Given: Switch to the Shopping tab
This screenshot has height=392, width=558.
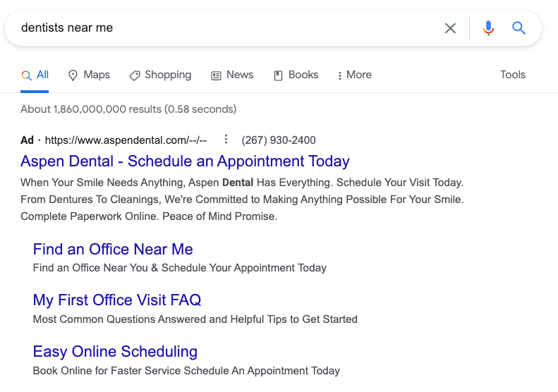Looking at the screenshot, I should click(x=160, y=75).
